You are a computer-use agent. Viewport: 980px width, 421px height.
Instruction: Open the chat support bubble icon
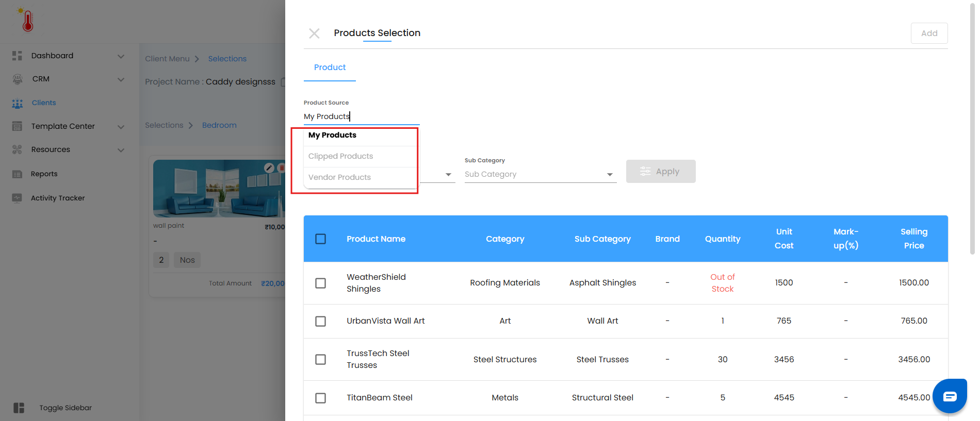click(950, 396)
